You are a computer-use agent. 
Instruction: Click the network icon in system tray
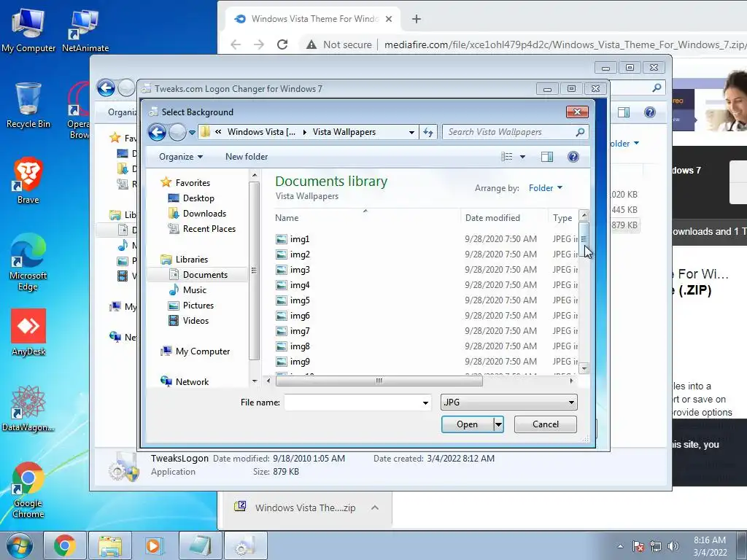click(656, 546)
